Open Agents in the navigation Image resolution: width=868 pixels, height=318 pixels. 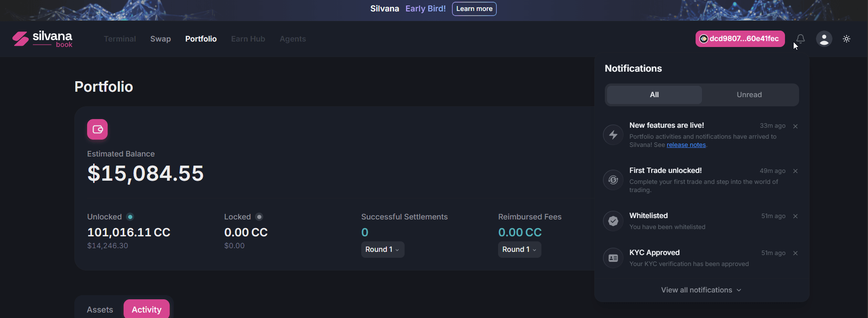tap(293, 39)
